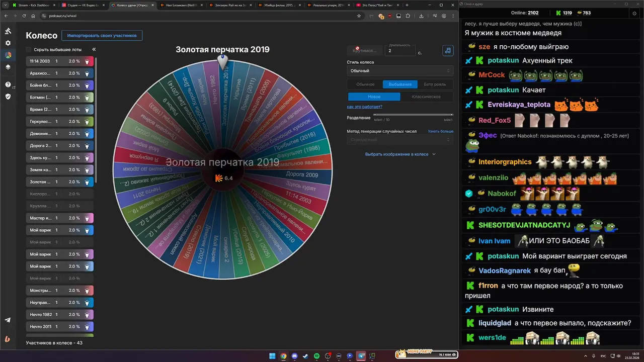Toggle 'Скрыть выбывшие лоты' checkbox

tap(29, 50)
